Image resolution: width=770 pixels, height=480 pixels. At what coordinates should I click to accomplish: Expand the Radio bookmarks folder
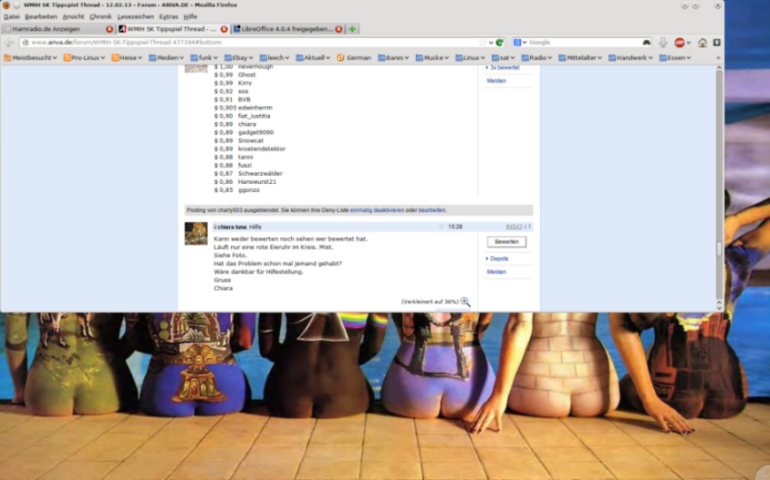(x=536, y=58)
